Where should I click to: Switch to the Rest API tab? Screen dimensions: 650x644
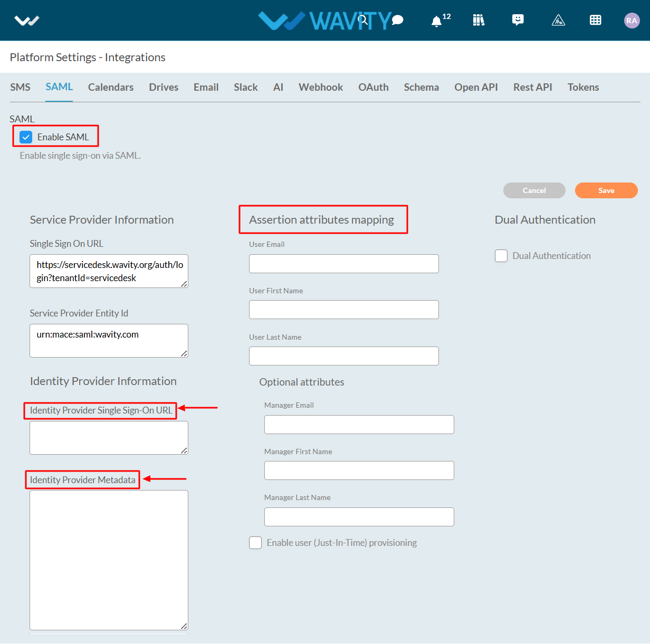click(533, 87)
